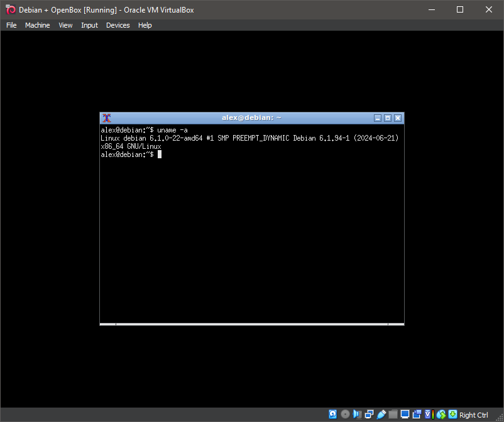The height and width of the screenshot is (422, 504).
Task: Click the keyboard capture arrow icon
Action: [x=452, y=414]
